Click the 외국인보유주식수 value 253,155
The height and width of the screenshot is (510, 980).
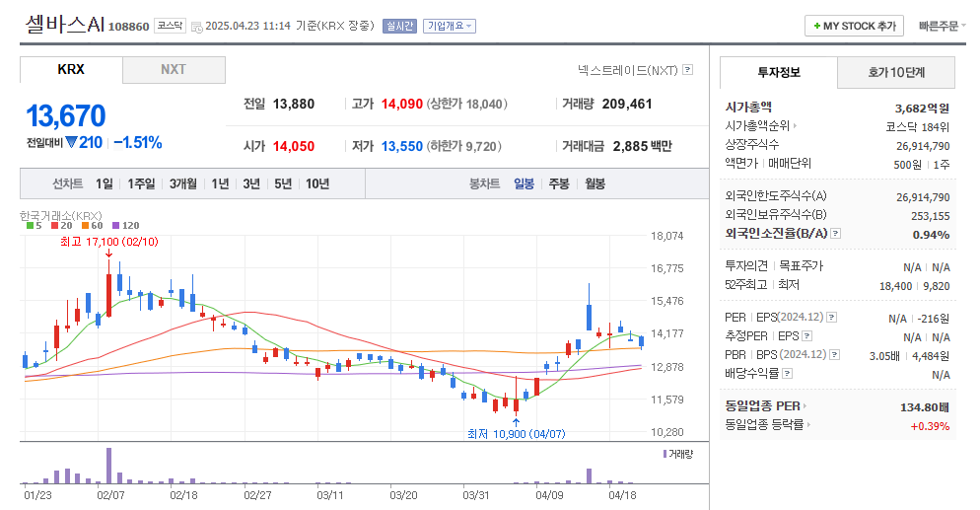coord(930,216)
